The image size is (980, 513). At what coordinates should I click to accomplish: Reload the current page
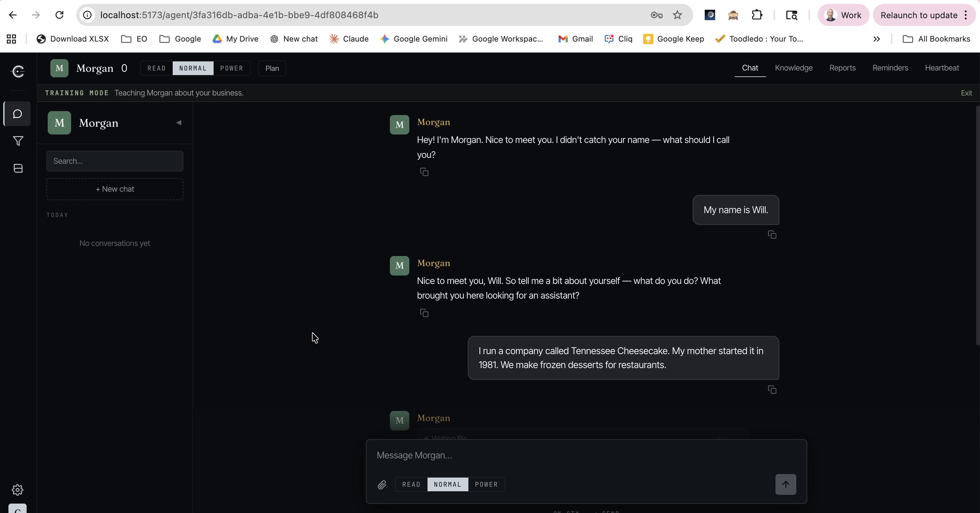(59, 15)
